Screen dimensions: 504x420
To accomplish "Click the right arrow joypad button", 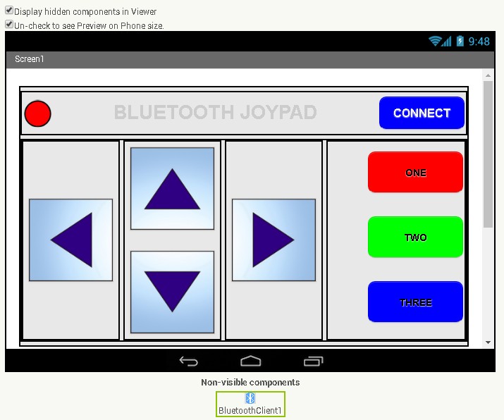I will (274, 240).
